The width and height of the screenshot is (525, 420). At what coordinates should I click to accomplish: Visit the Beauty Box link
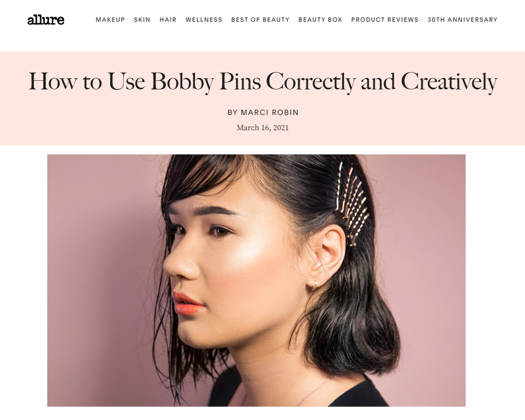(x=320, y=20)
